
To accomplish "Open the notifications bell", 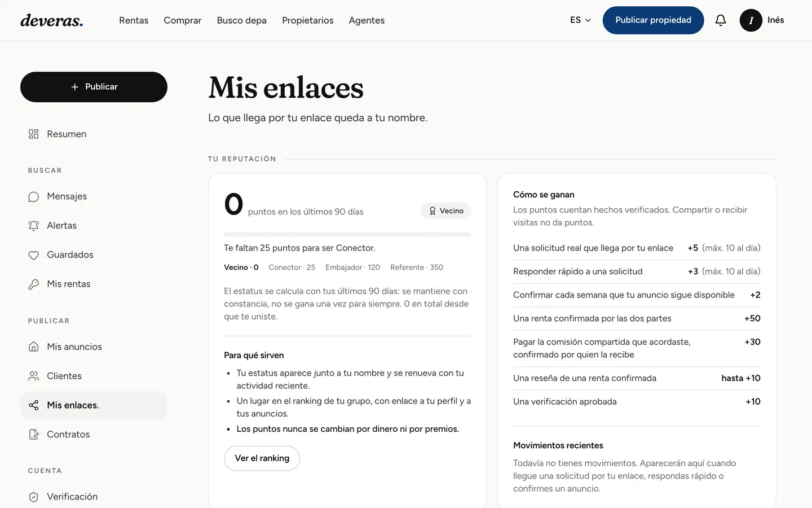I will pos(721,20).
